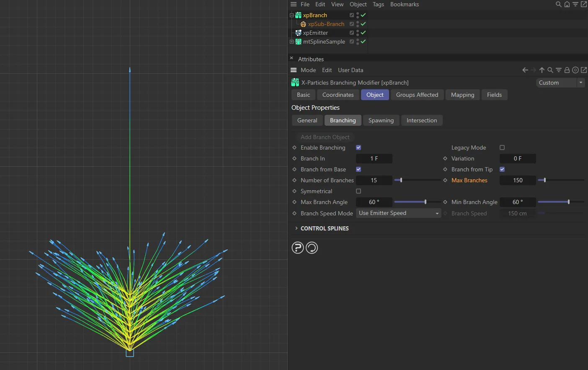Click the Number of Branches slider
The image size is (588, 370).
(x=417, y=180)
